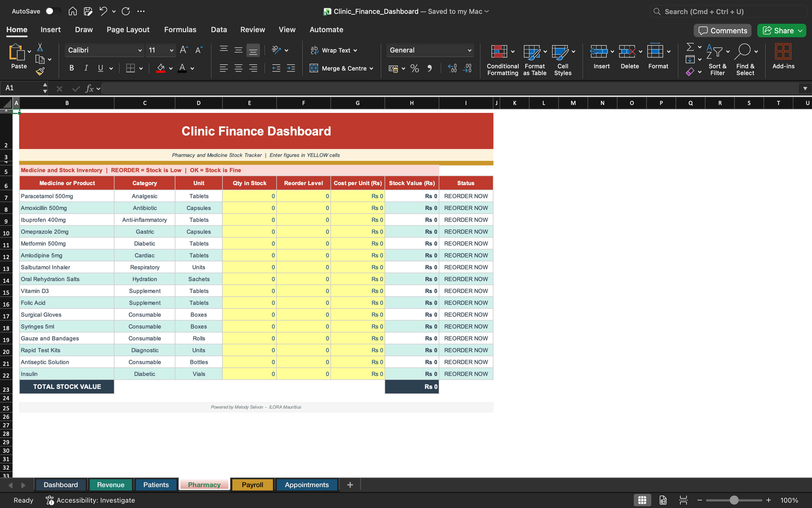The image size is (812, 508).
Task: Click the Wrap Text button
Action: tap(334, 50)
